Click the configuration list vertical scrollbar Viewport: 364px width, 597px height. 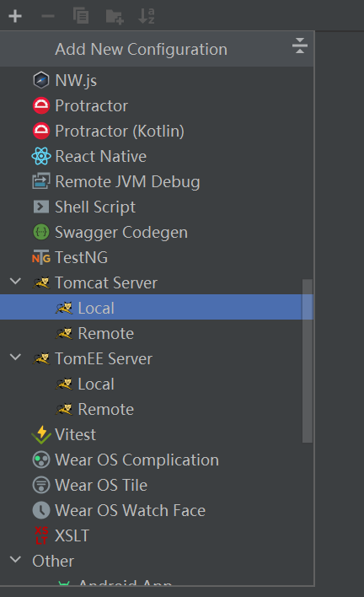tap(308, 361)
